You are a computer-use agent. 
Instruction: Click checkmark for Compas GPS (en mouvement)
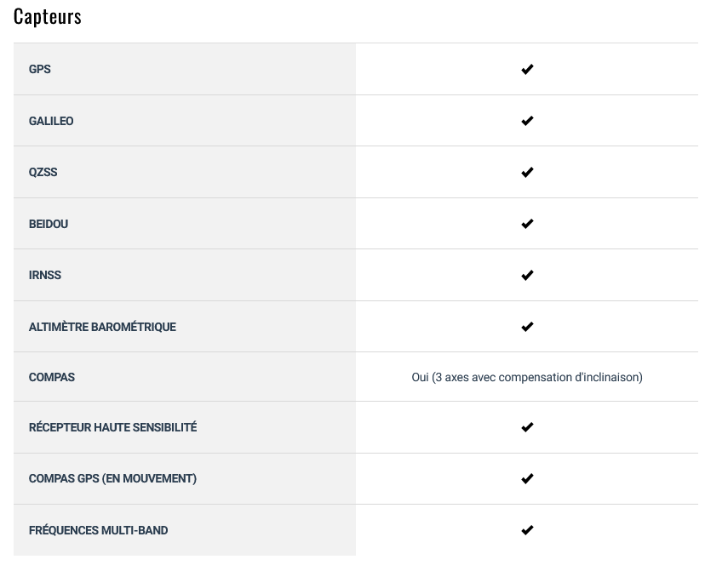click(x=527, y=478)
